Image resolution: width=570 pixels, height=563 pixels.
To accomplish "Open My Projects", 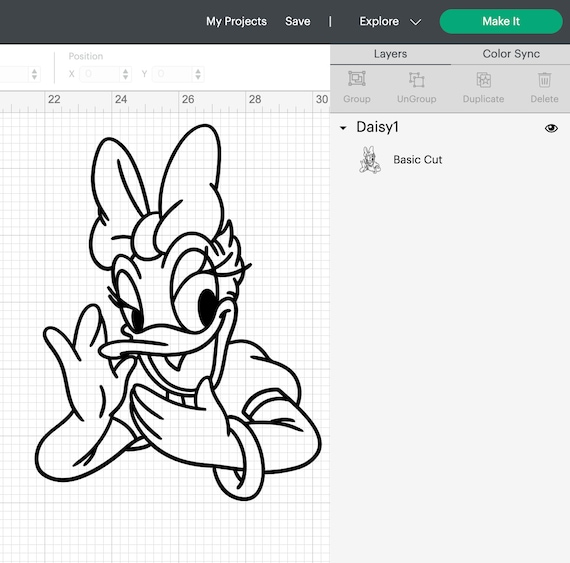I will coord(236,21).
